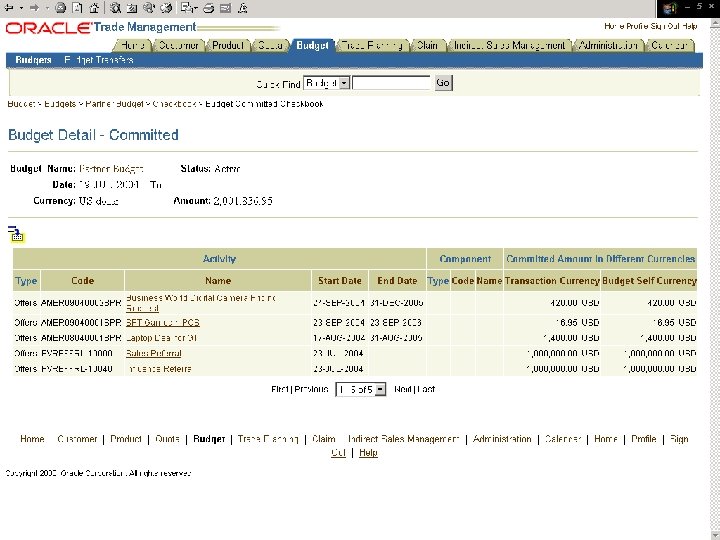
Task: Select the Budget Transfers subtab
Action: 99,60
